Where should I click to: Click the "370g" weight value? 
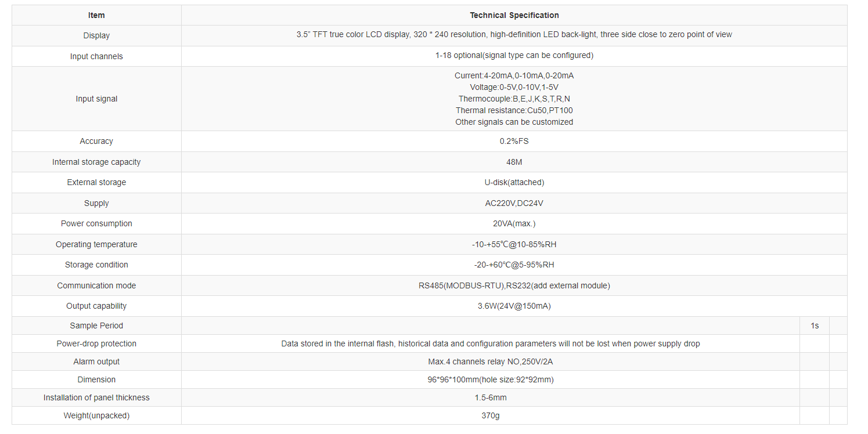(490, 415)
